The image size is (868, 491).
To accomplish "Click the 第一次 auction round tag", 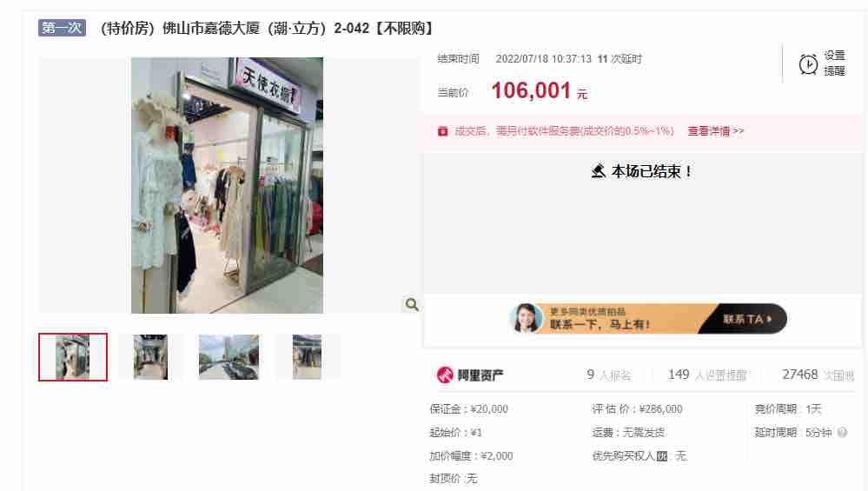I will 62,28.
